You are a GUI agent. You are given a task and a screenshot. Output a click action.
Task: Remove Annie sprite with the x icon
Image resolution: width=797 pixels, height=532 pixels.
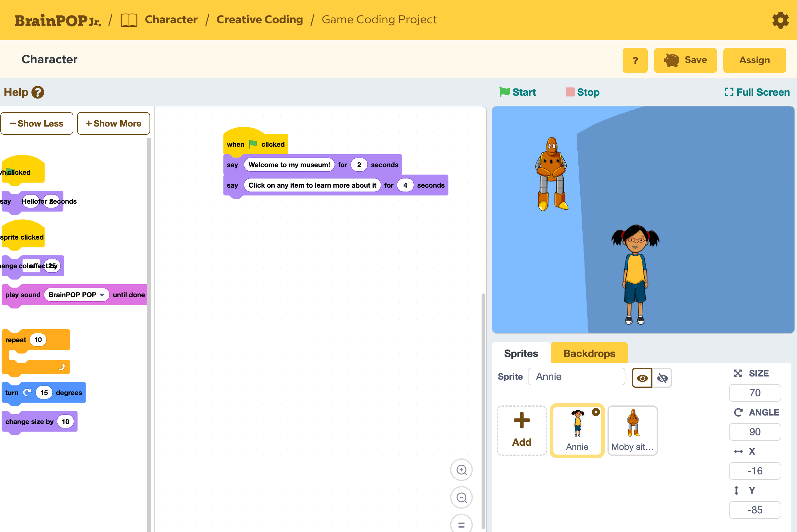tap(596, 412)
